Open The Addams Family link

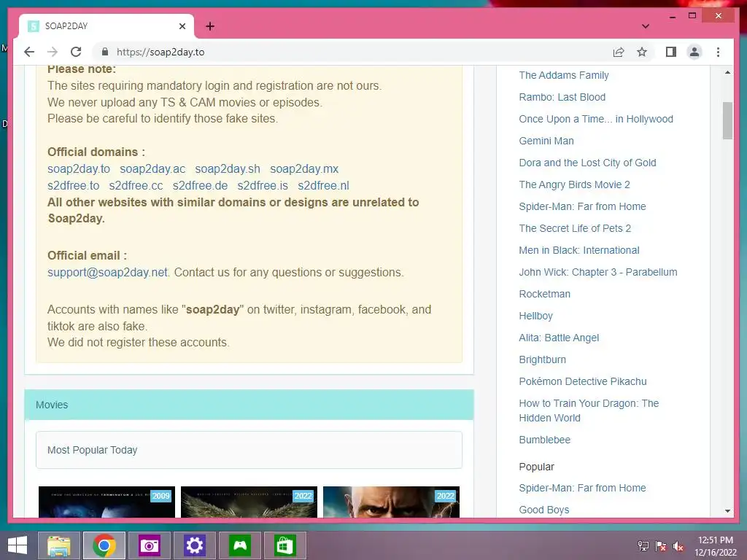pyautogui.click(x=564, y=75)
